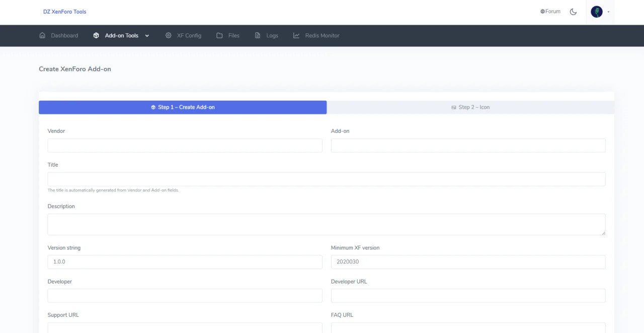Select Step 1 – Create Add-on tab

pos(183,107)
